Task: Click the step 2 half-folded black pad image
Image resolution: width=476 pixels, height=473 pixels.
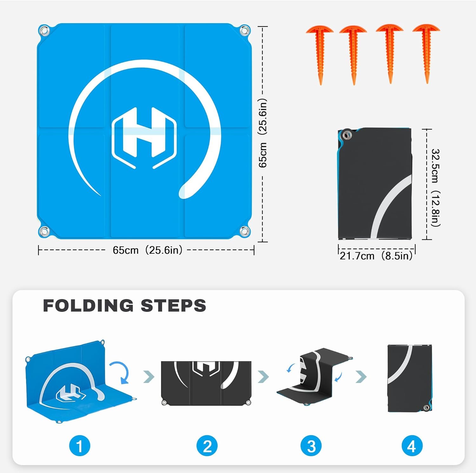Action: [206, 383]
